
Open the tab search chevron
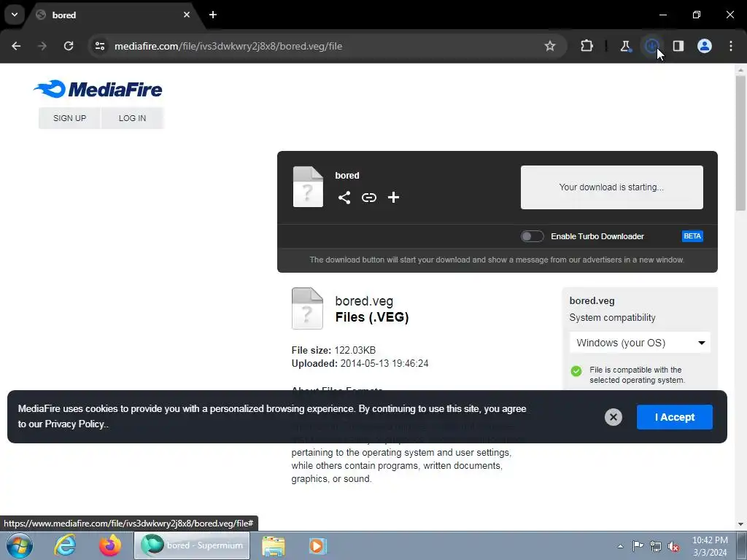pyautogui.click(x=15, y=15)
